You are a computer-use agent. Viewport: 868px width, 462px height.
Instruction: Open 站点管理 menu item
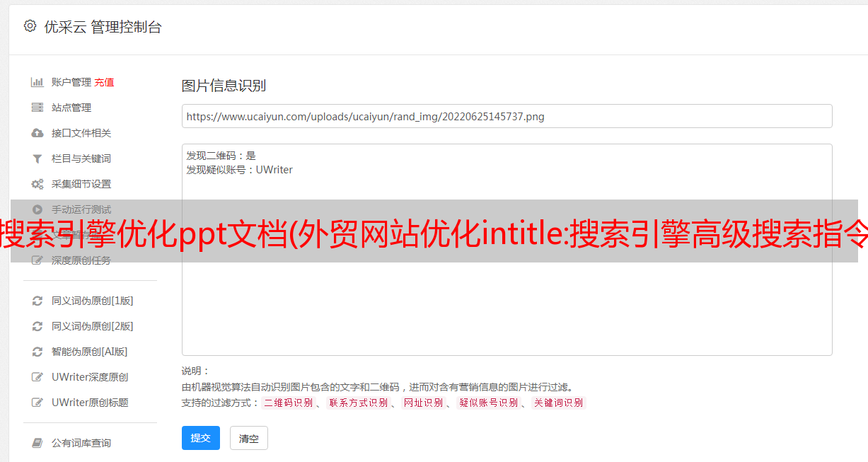[71, 108]
